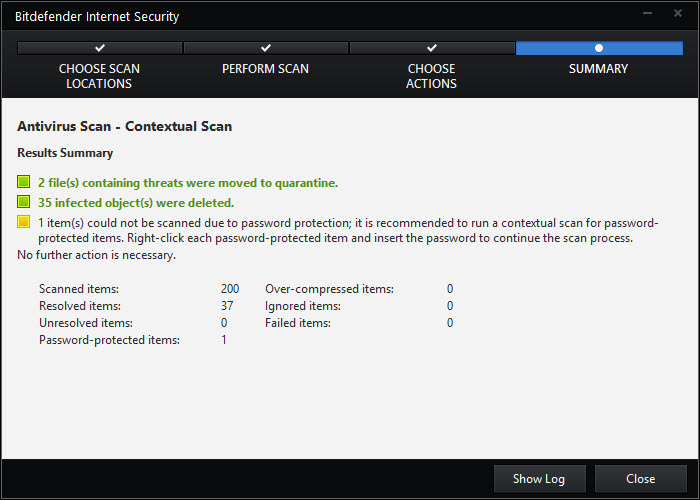The width and height of the screenshot is (700, 500).
Task: Click the 'Scanned items:' label
Action: pyautogui.click(x=79, y=289)
